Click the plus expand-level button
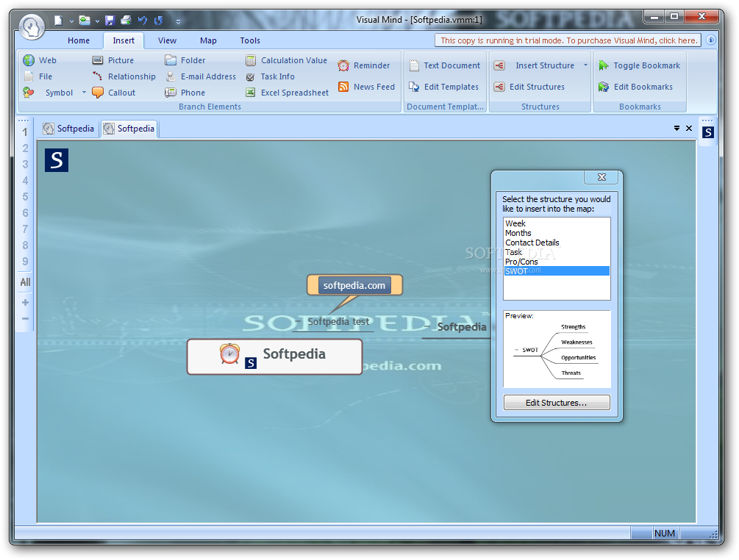Viewport: 739px width, 560px height. 25,302
